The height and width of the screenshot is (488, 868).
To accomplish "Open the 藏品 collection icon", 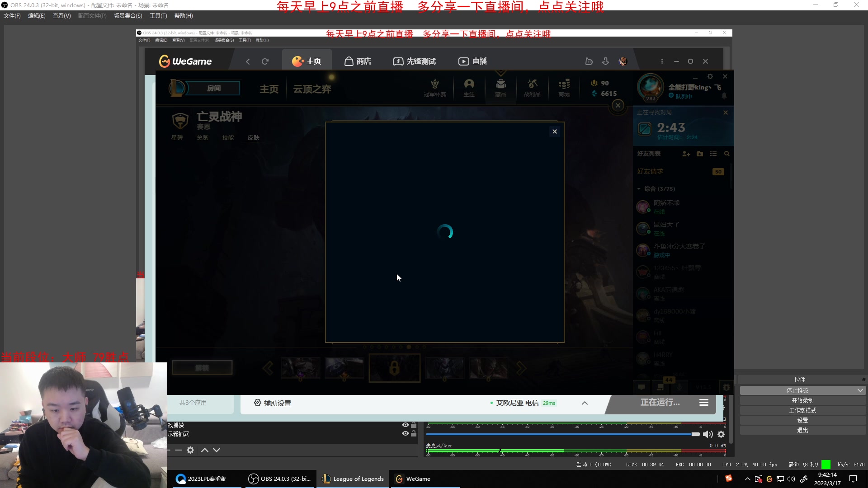I will [x=500, y=88].
